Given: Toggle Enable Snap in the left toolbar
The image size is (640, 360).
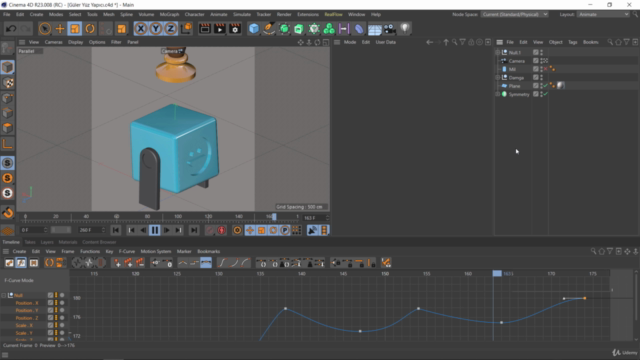Looking at the screenshot, I should (7, 212).
